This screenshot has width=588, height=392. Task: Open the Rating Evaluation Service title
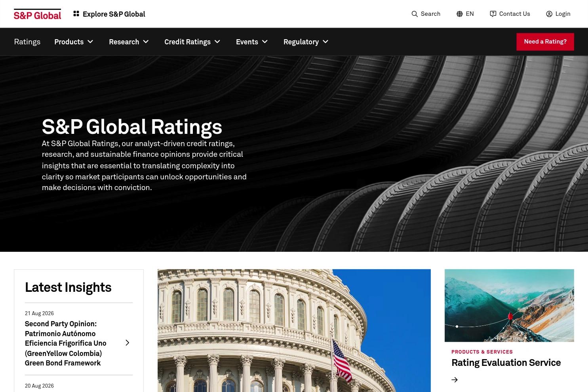coord(506,363)
